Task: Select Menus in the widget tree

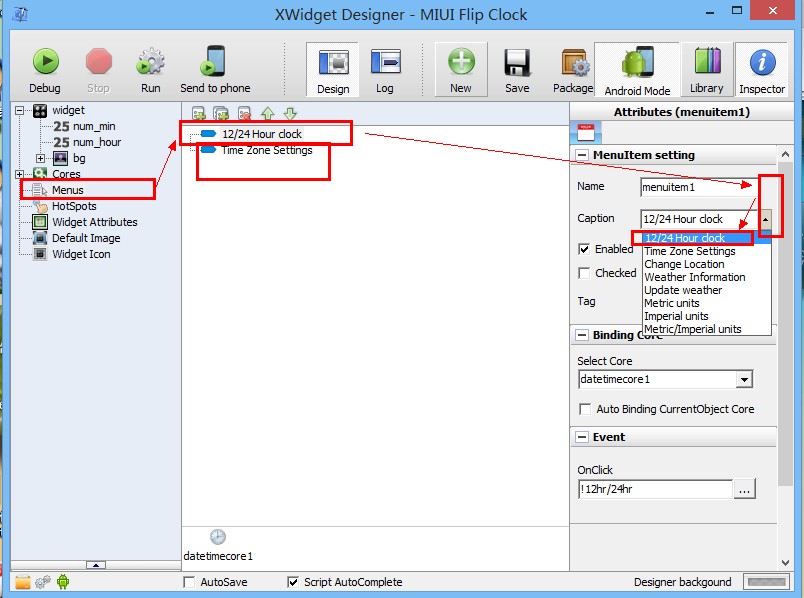Action: (x=67, y=190)
